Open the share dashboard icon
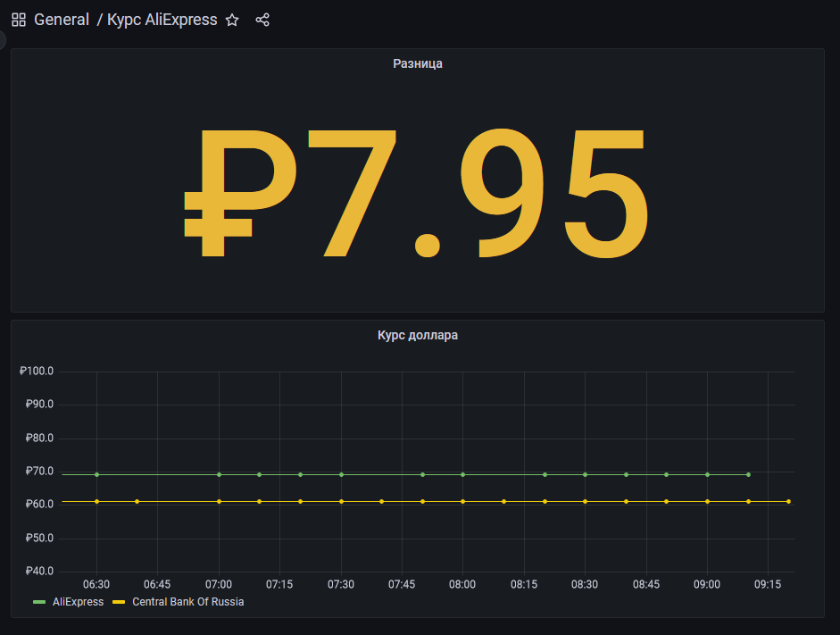This screenshot has height=635, width=840. click(x=262, y=20)
